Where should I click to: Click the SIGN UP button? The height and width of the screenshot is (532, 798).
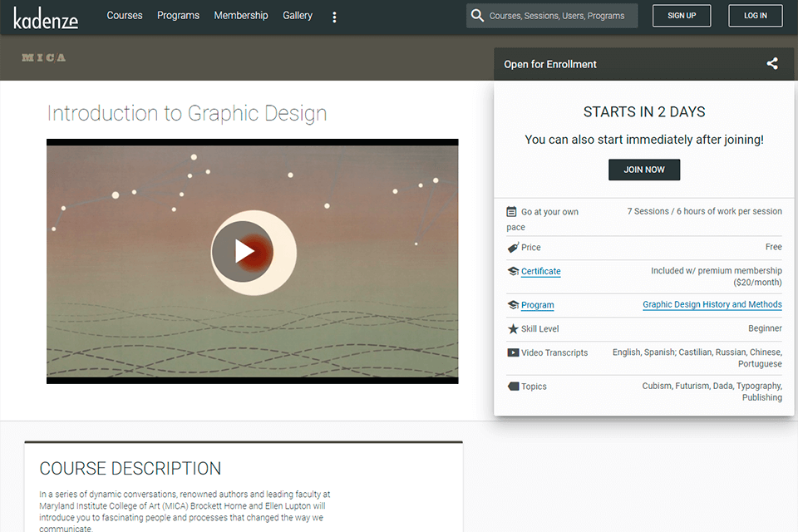[682, 16]
